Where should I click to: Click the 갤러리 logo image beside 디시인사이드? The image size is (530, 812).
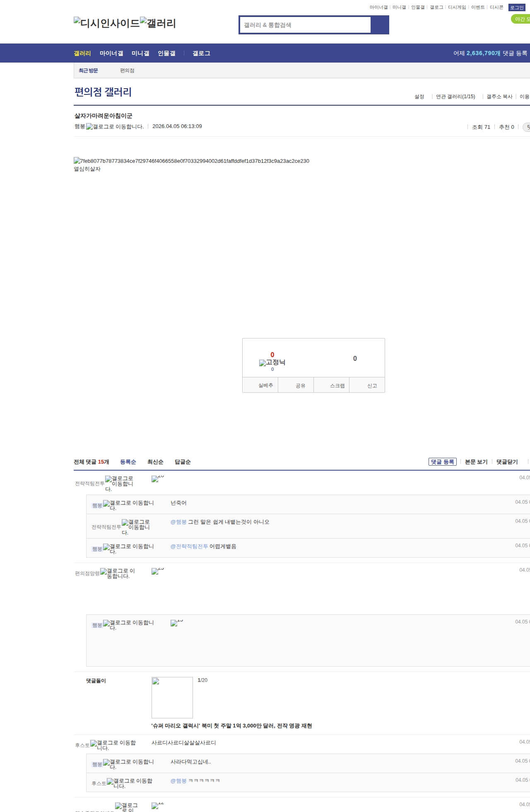tap(158, 23)
